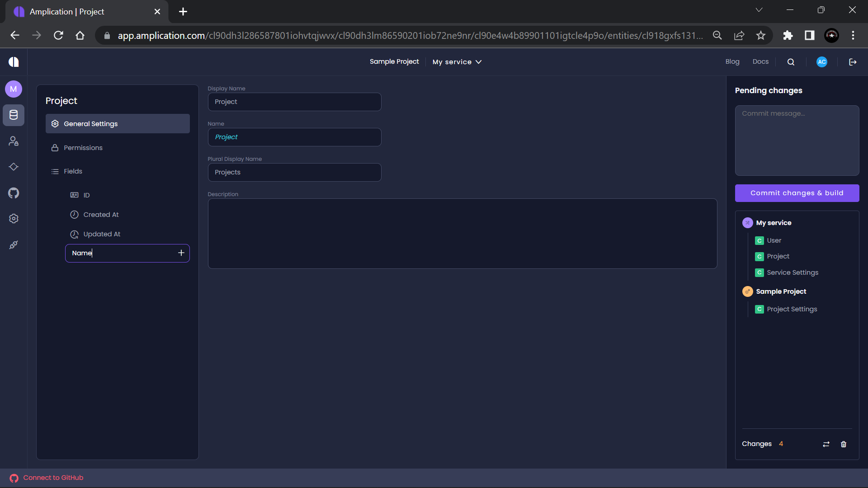Screen dimensions: 868x488
Task: Open the Entities database icon in sidebar
Action: pos(14,115)
